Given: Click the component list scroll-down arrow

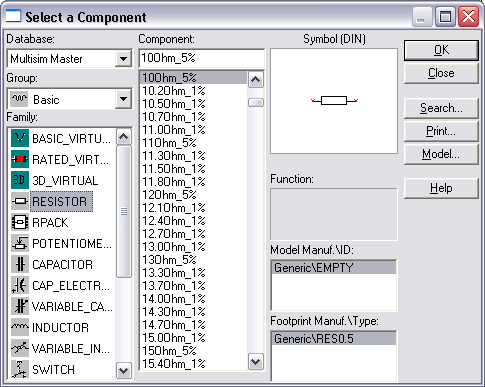Looking at the screenshot, I should 256,362.
